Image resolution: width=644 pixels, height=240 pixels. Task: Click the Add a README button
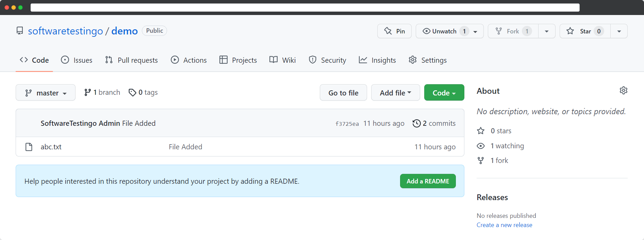pyautogui.click(x=428, y=181)
